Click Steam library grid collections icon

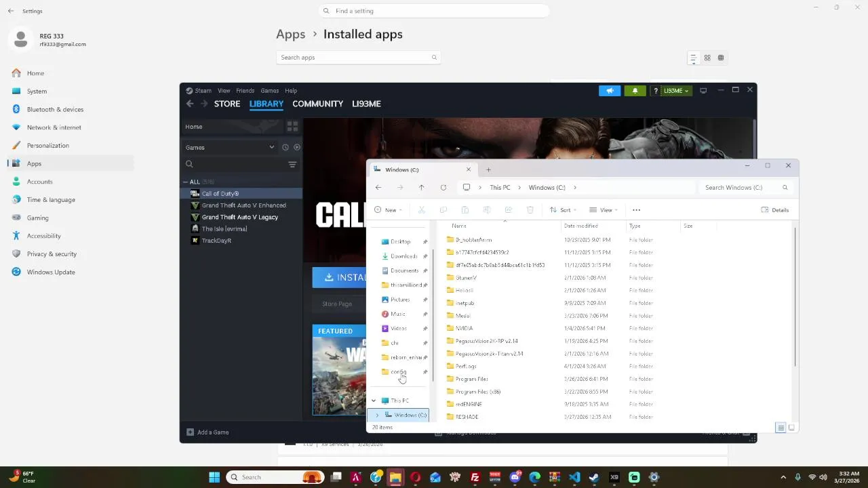292,126
